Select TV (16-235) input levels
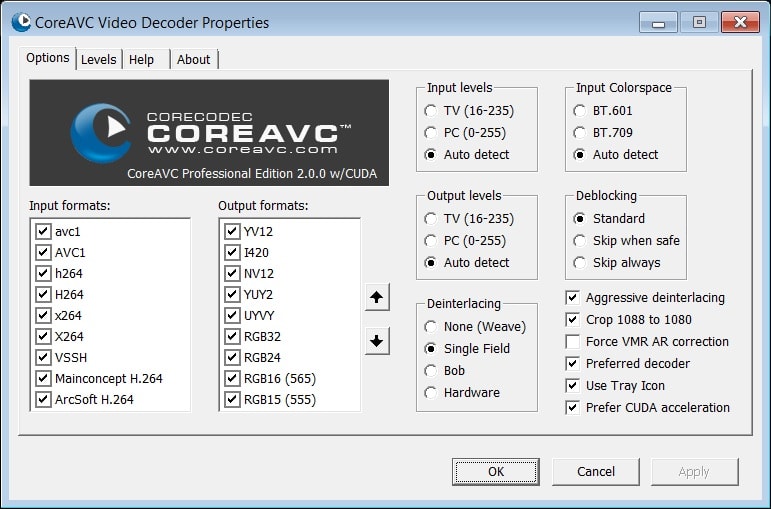 pos(431,111)
